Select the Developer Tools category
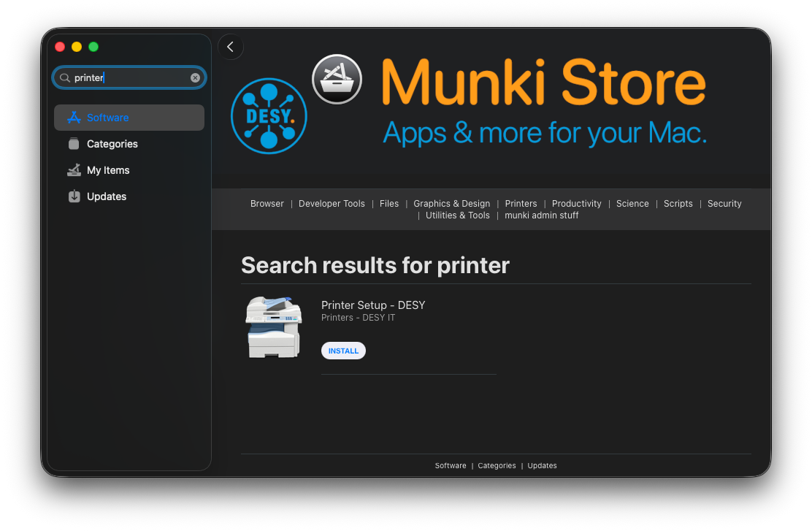812x531 pixels. click(x=332, y=204)
